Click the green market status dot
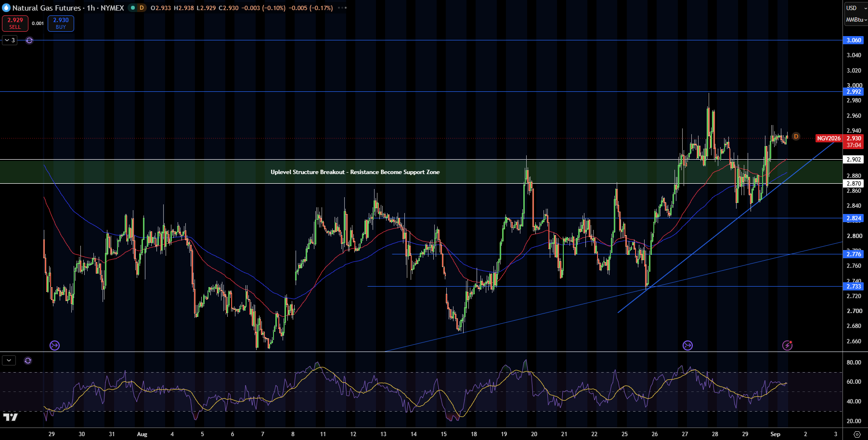This screenshot has width=868, height=440. 132,8
